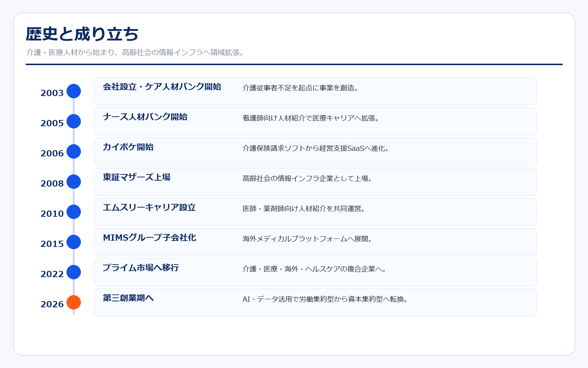Click the heading カイポケ開始
This screenshot has height=368, width=588.
point(128,147)
